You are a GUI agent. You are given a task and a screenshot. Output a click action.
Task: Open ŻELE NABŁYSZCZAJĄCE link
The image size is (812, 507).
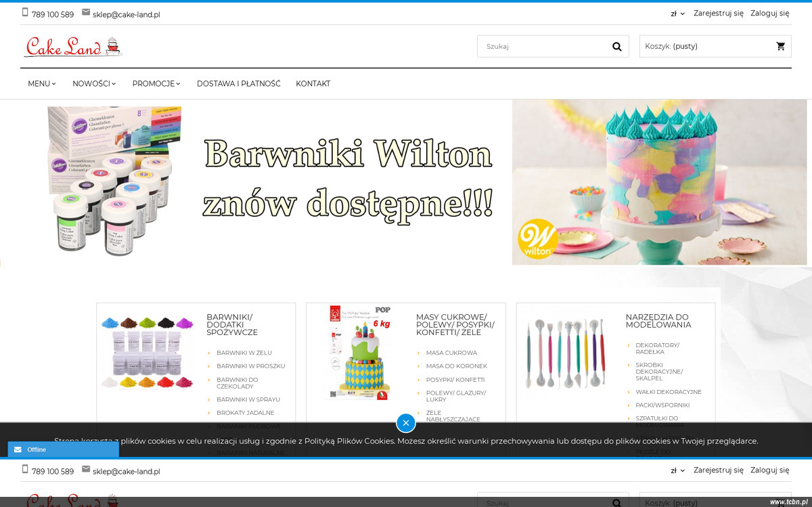click(x=453, y=416)
